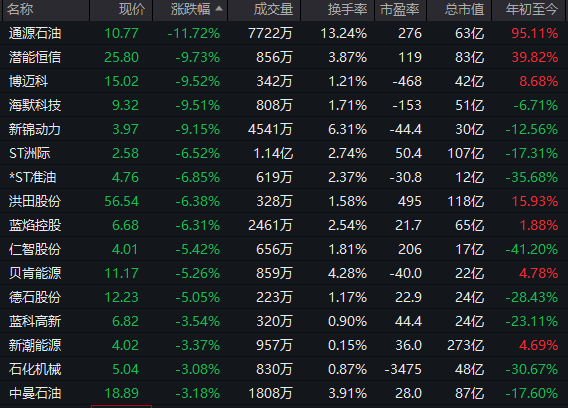The height and width of the screenshot is (408, 568).
Task: Click the -41.20% year-to-date value
Action: point(531,249)
